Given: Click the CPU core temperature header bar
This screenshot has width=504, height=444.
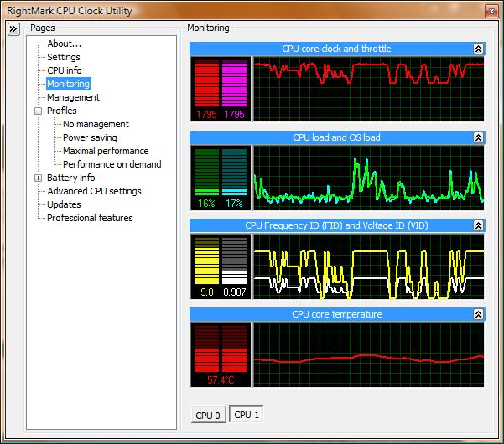Looking at the screenshot, I should point(336,314).
